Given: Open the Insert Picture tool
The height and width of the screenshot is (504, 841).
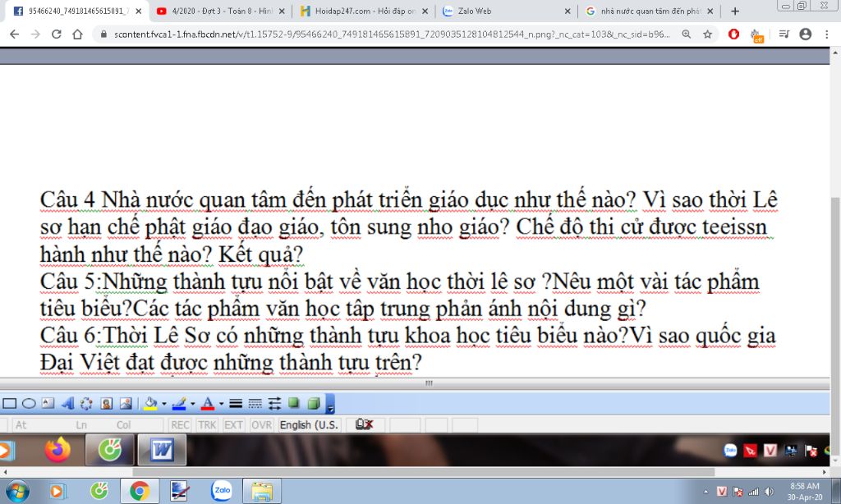Looking at the screenshot, I should pos(126,403).
